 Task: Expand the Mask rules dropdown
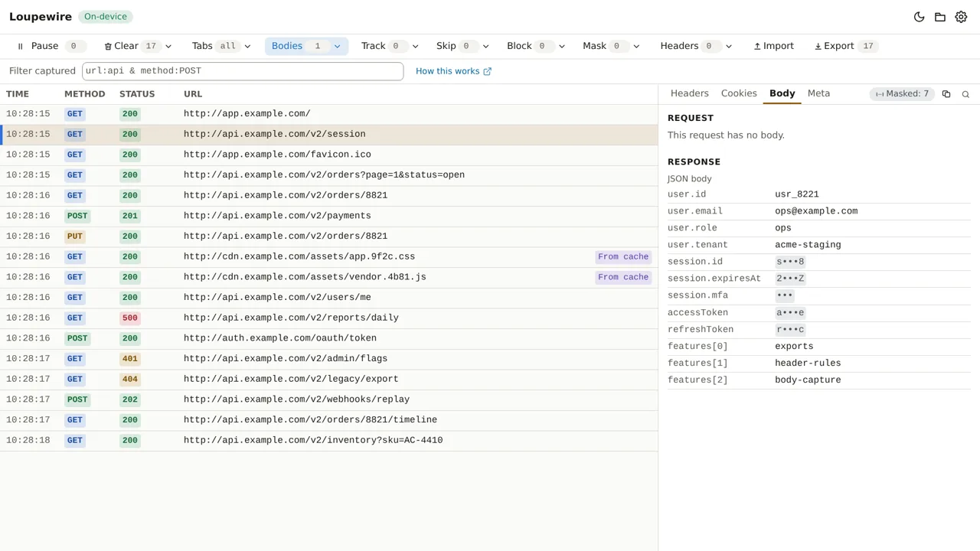tap(635, 46)
